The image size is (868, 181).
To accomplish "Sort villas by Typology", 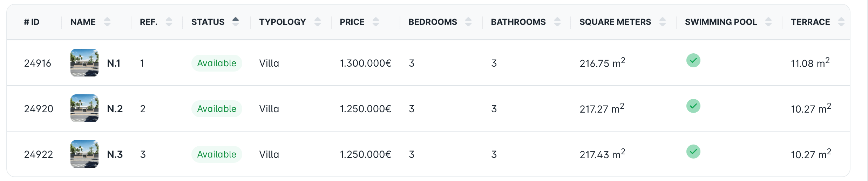I will tap(318, 22).
